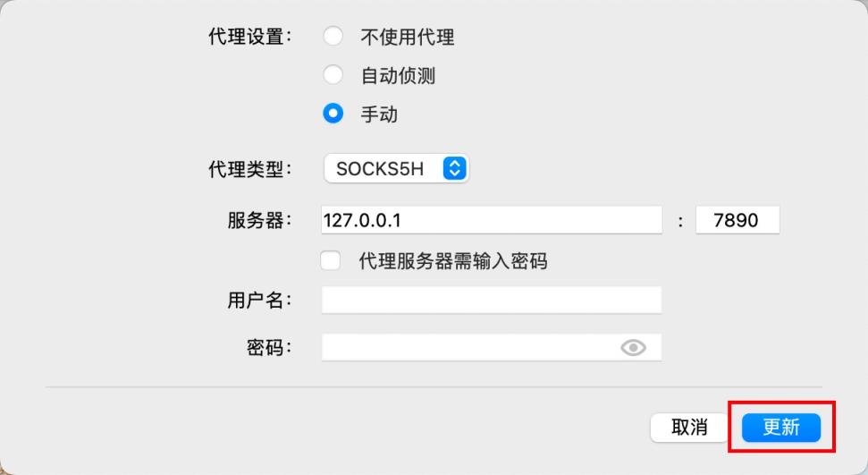Viewport: 868px width, 475px height.
Task: Click the 手动 label text
Action: tap(379, 115)
